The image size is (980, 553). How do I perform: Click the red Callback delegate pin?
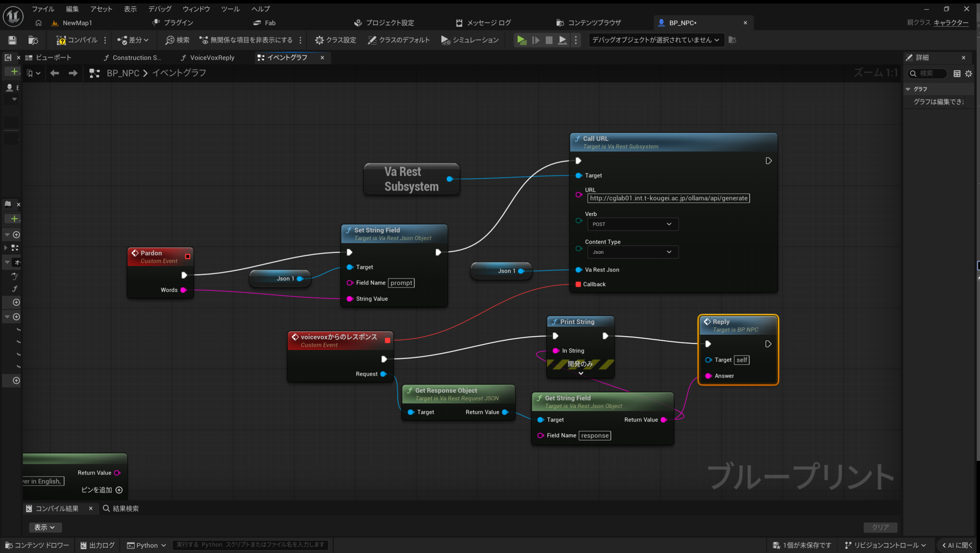tap(578, 284)
